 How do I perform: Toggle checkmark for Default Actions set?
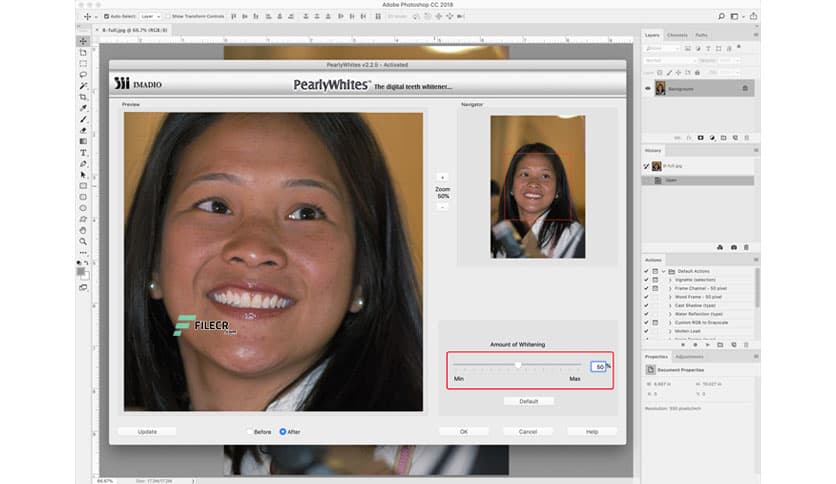click(x=646, y=271)
